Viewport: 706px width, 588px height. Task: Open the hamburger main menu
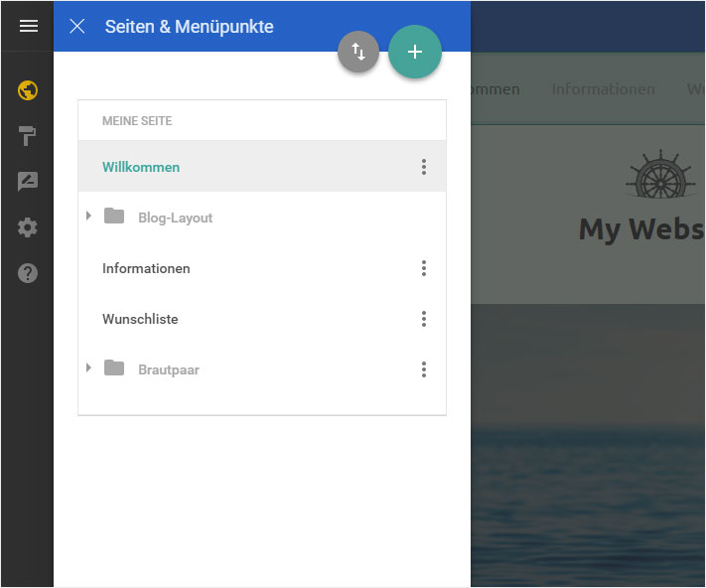click(x=29, y=26)
